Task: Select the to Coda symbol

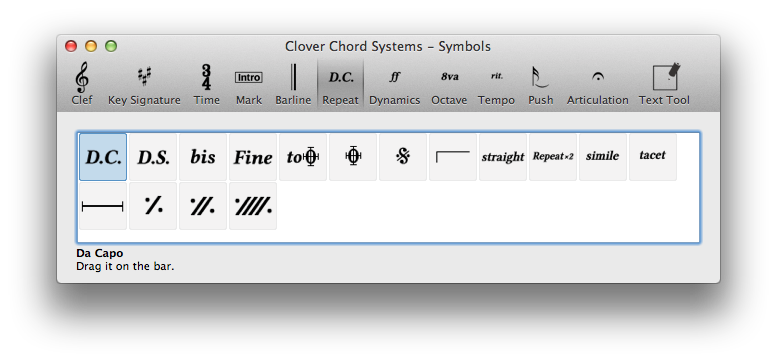Action: point(303,157)
